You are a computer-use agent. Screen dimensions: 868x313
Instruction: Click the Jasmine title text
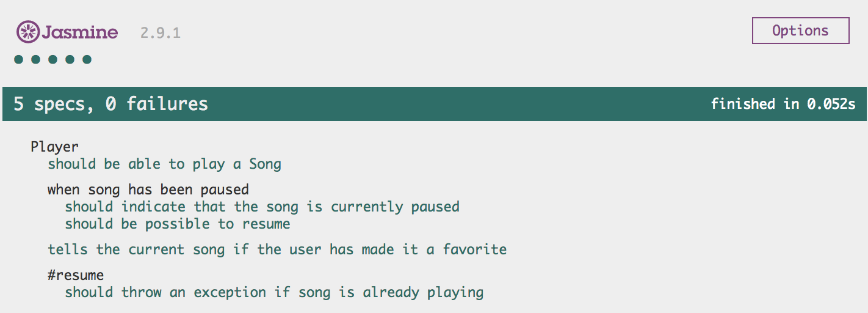(x=79, y=32)
